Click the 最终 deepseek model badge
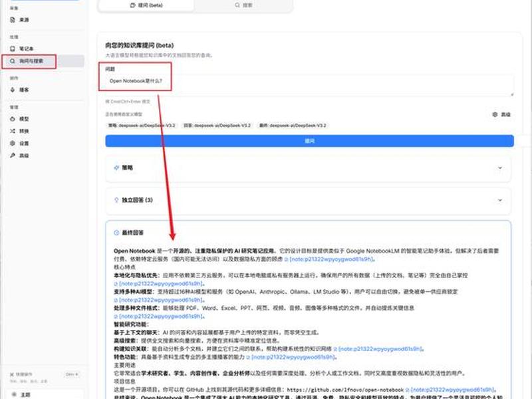This screenshot has height=399, width=532. click(293, 125)
